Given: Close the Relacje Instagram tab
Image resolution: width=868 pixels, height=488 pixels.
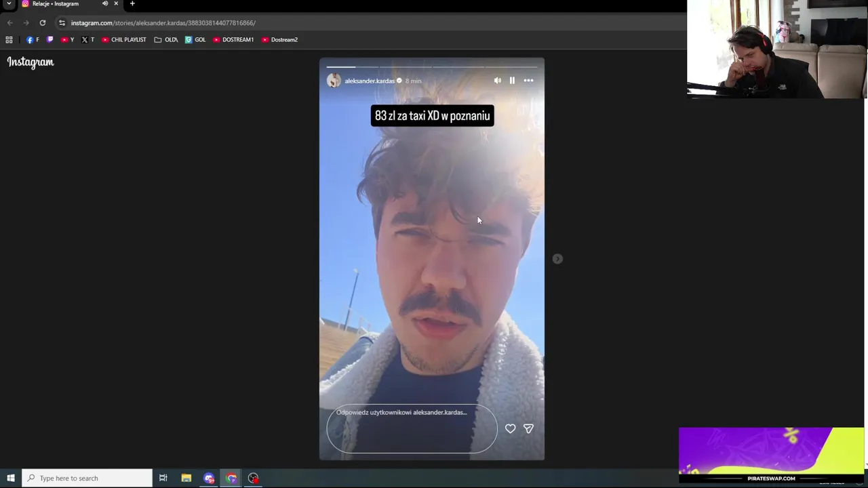Looking at the screenshot, I should (116, 4).
